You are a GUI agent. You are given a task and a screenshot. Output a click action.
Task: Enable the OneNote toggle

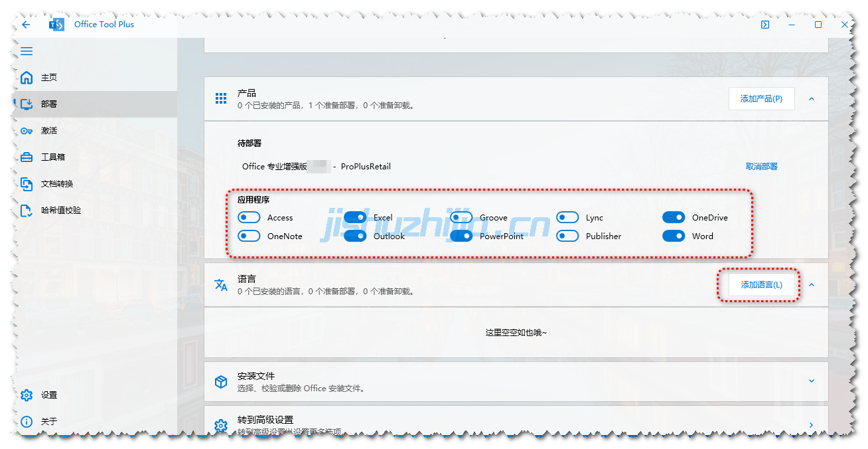click(249, 236)
